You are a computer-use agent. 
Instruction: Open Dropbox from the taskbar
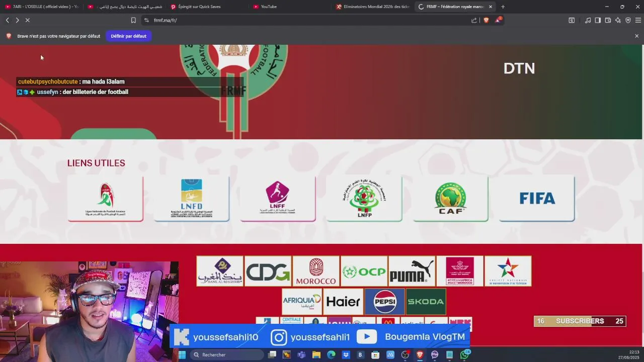(346, 355)
